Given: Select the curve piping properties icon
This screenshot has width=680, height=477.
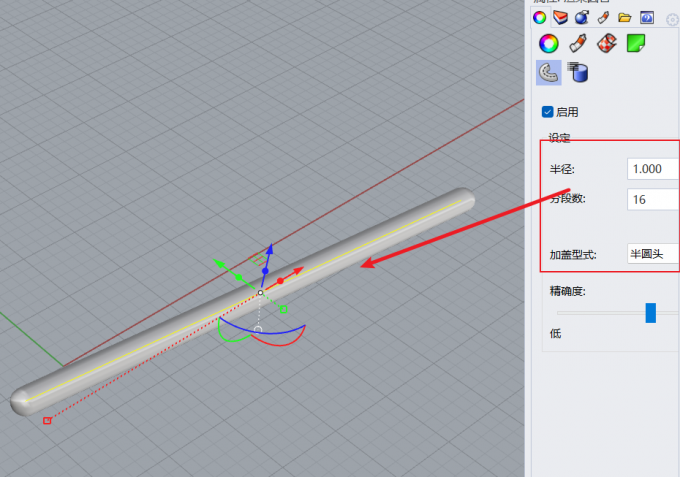Looking at the screenshot, I should click(548, 72).
